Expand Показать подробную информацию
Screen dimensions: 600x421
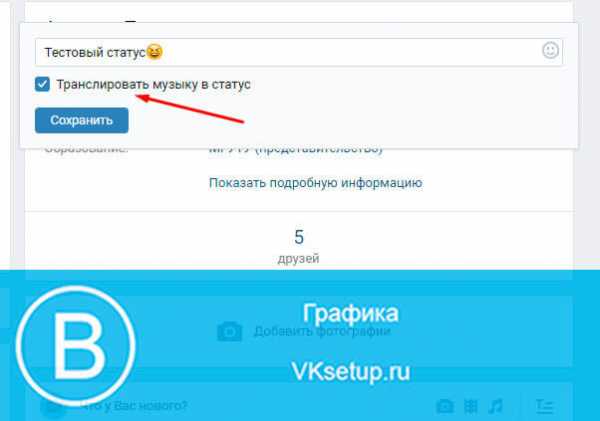click(x=316, y=183)
